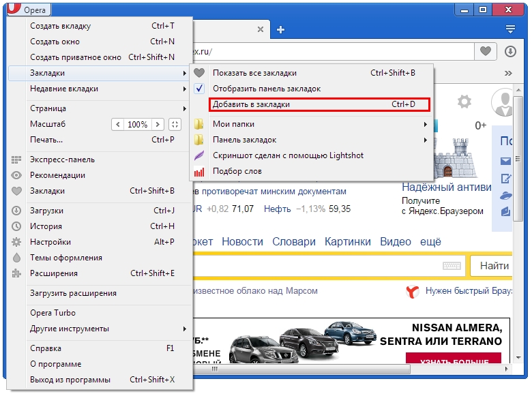This screenshot has height=394, width=532.
Task: Open the ещё link
Action: point(430,242)
